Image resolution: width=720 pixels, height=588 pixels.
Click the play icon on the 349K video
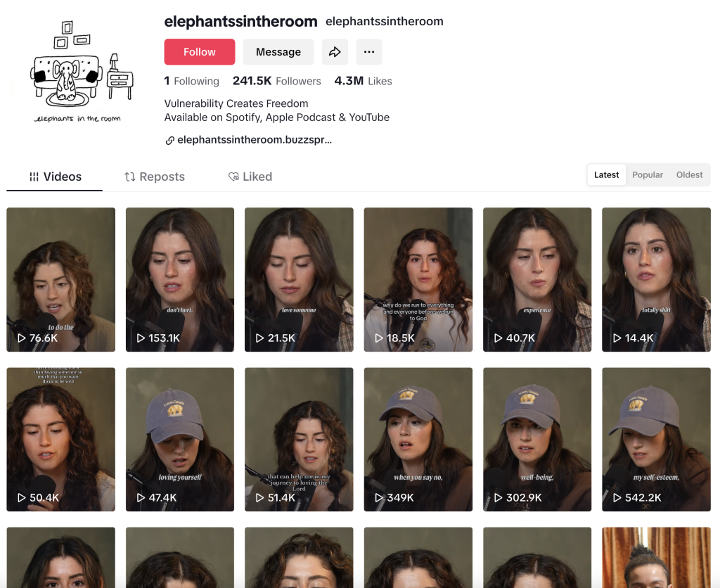(x=378, y=498)
